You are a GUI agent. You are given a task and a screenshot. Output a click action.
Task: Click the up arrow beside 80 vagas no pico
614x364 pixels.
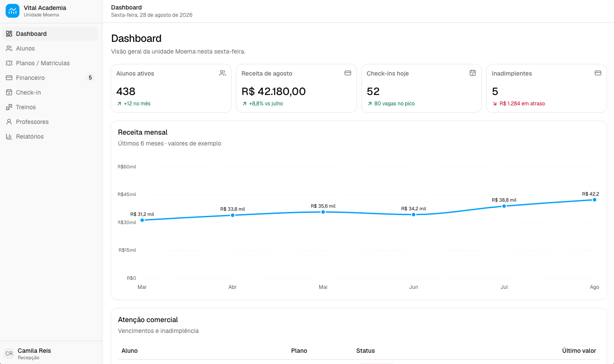[x=370, y=104]
